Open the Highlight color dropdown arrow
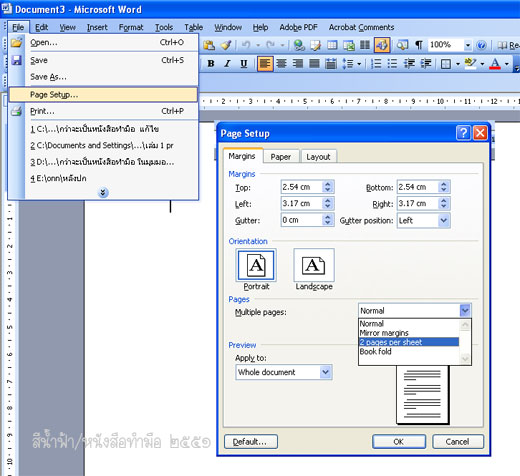520x476 pixels. tap(482, 63)
